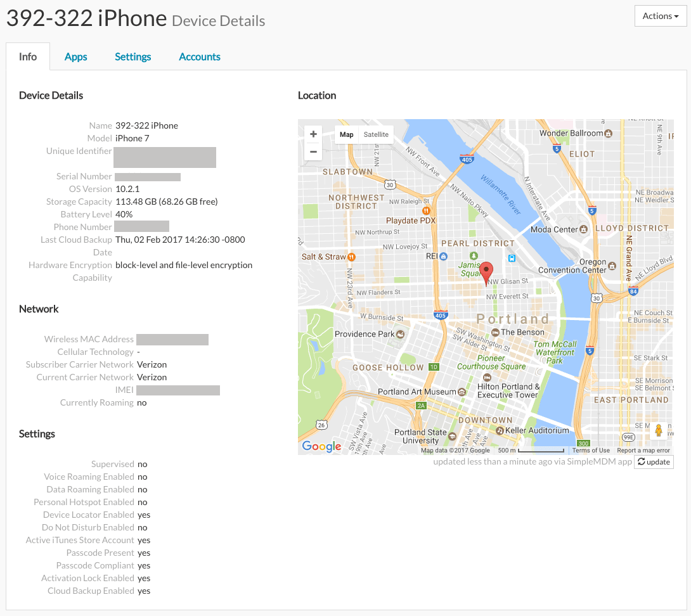Click the Hilton Portland hotel marker icon
This screenshot has height=616, width=691.
click(x=487, y=378)
